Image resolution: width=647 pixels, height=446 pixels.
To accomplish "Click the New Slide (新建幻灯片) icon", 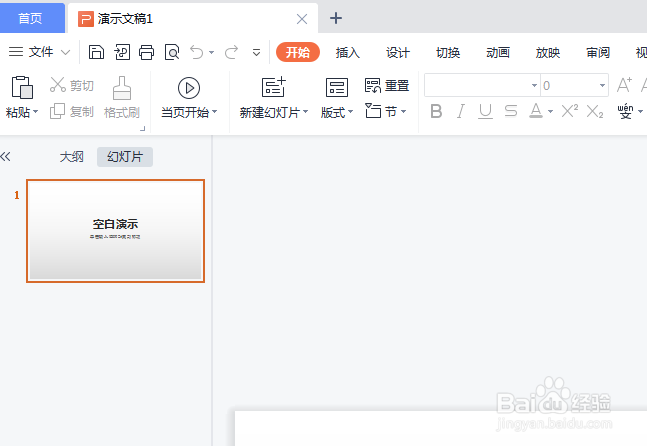I will pyautogui.click(x=274, y=87).
